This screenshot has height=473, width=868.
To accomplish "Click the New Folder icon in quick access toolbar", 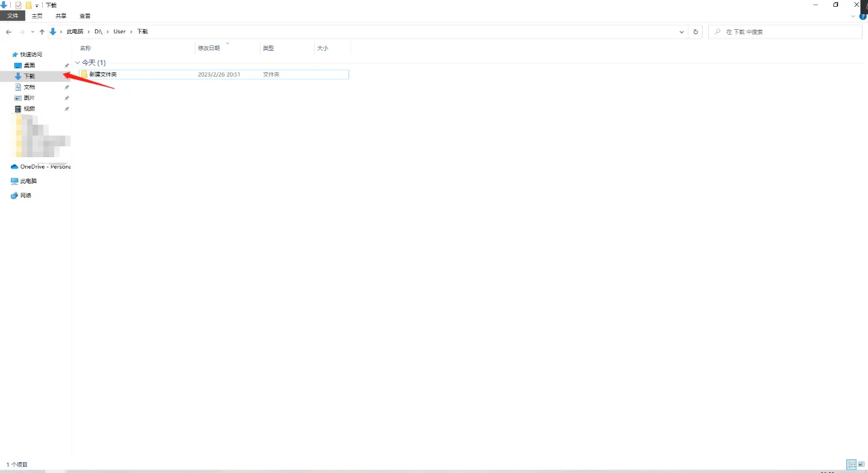I will 28,5.
